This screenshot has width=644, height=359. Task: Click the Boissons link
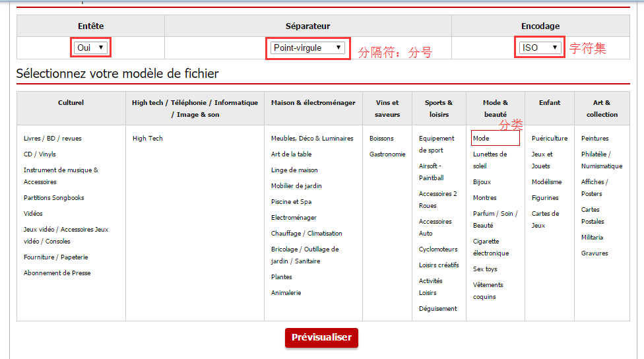[x=381, y=139]
